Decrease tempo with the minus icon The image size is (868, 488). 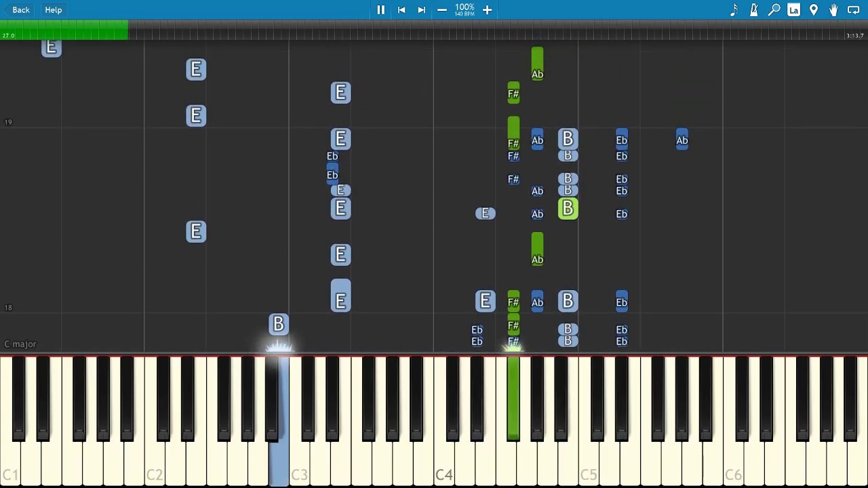(x=442, y=10)
